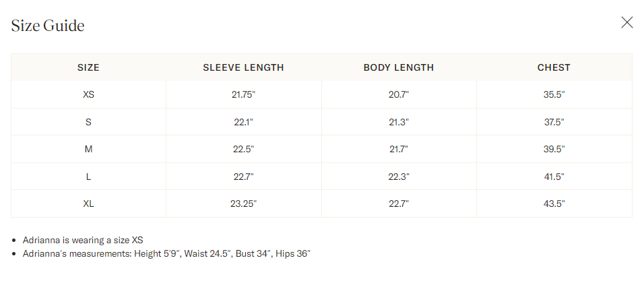Click the XL size row label
This screenshot has height=283, width=644.
click(x=88, y=203)
